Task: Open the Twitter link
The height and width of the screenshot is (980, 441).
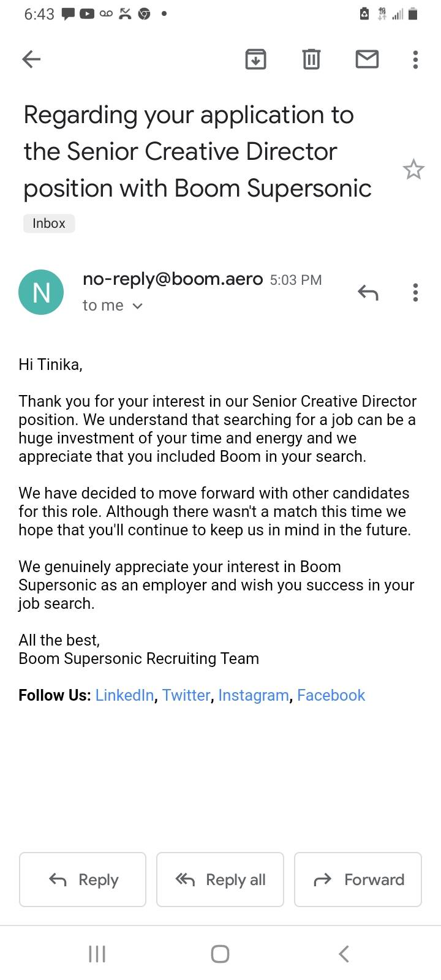Action: coord(186,695)
